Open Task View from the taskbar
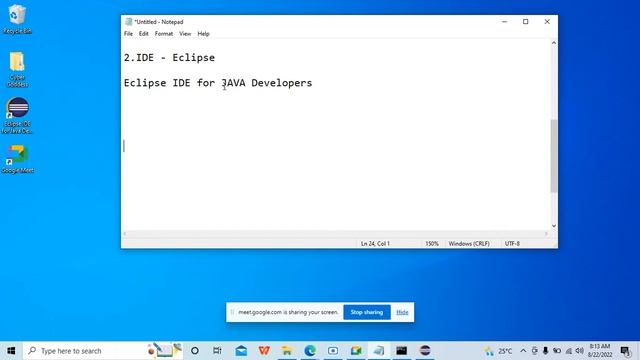 (217, 351)
